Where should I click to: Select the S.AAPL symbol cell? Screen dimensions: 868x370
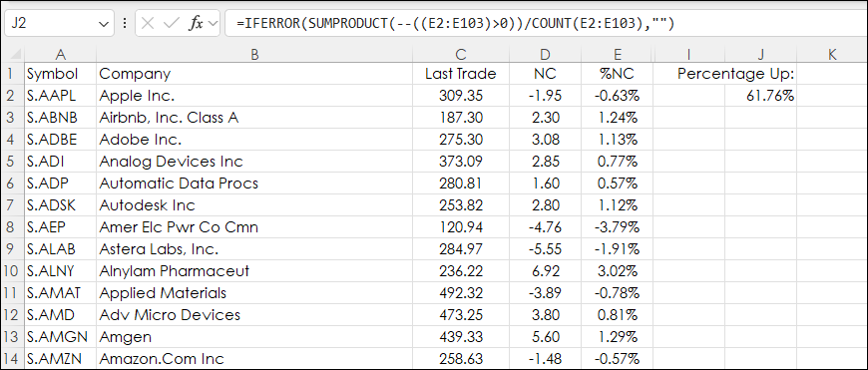click(60, 96)
